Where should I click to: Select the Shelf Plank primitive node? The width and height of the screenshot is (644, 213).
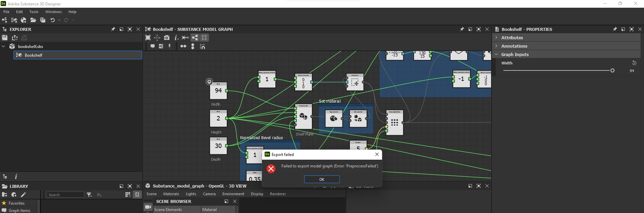(x=304, y=116)
